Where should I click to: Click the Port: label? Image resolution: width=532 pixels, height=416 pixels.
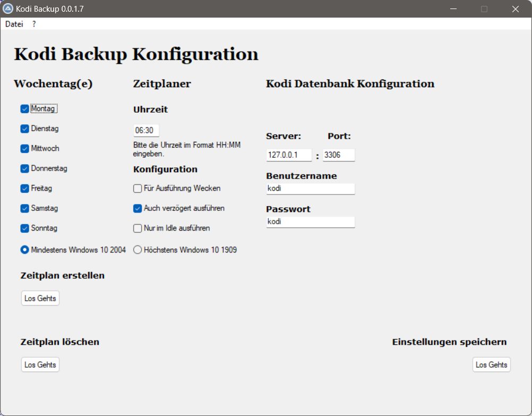(339, 137)
